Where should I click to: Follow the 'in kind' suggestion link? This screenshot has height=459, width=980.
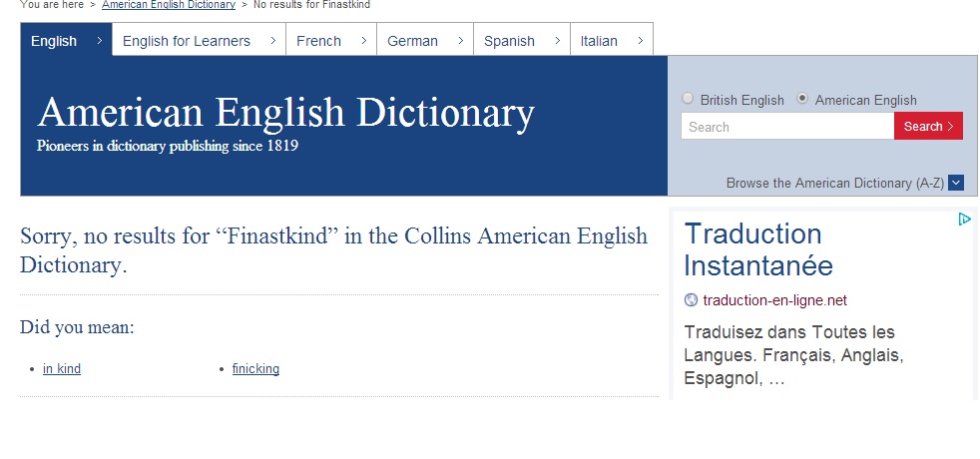[62, 368]
